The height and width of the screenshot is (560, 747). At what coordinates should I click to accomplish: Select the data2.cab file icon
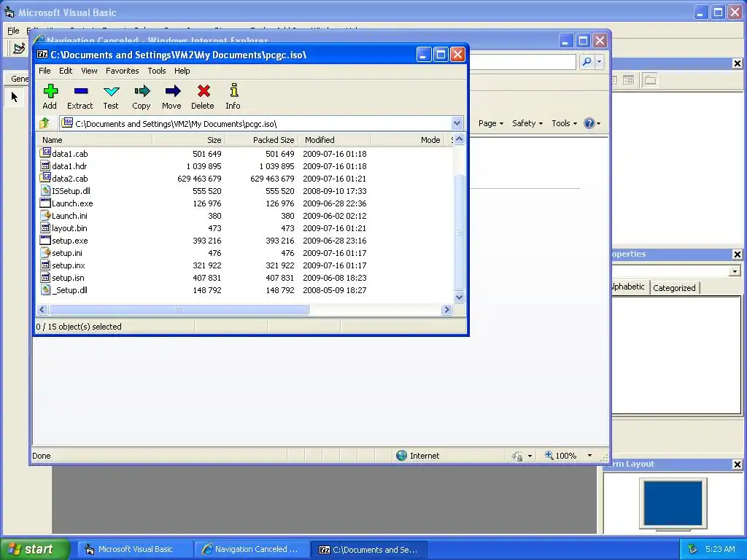click(x=45, y=178)
